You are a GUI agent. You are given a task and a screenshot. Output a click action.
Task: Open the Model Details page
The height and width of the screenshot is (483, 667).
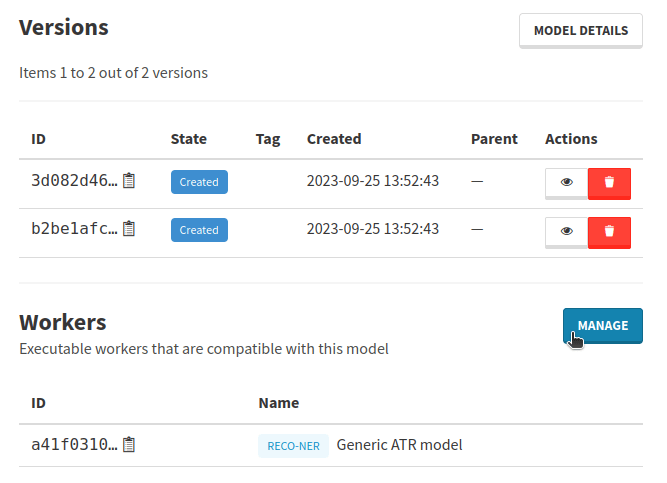click(580, 31)
